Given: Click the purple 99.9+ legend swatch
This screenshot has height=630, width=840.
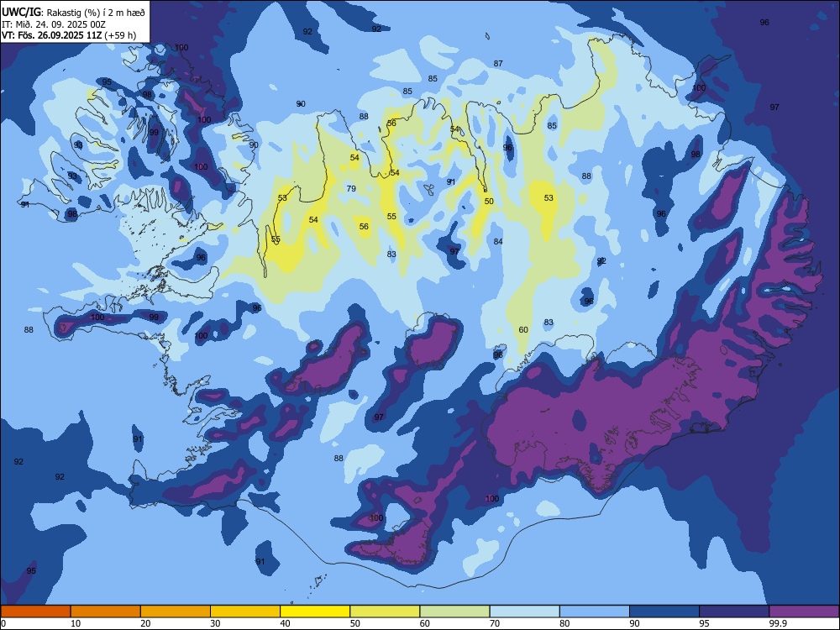Looking at the screenshot, I should [804, 612].
